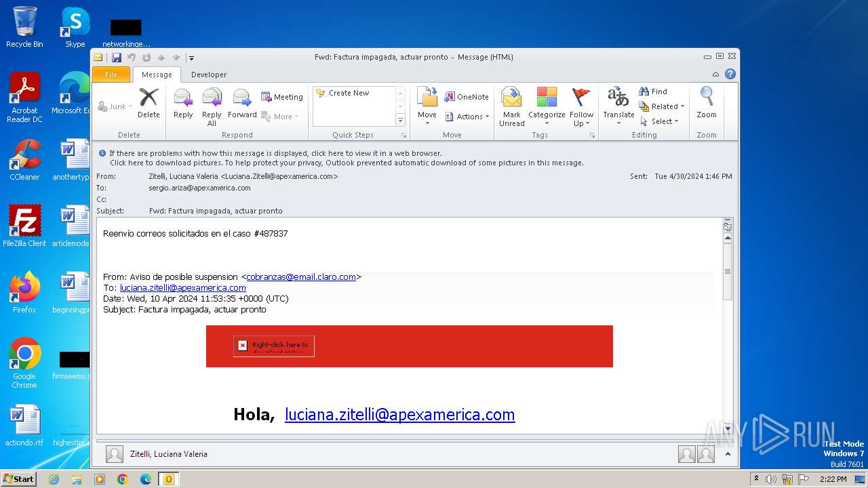Viewport: 868px width, 488px height.
Task: Click message body scrollbar up arrow
Action: tap(728, 238)
